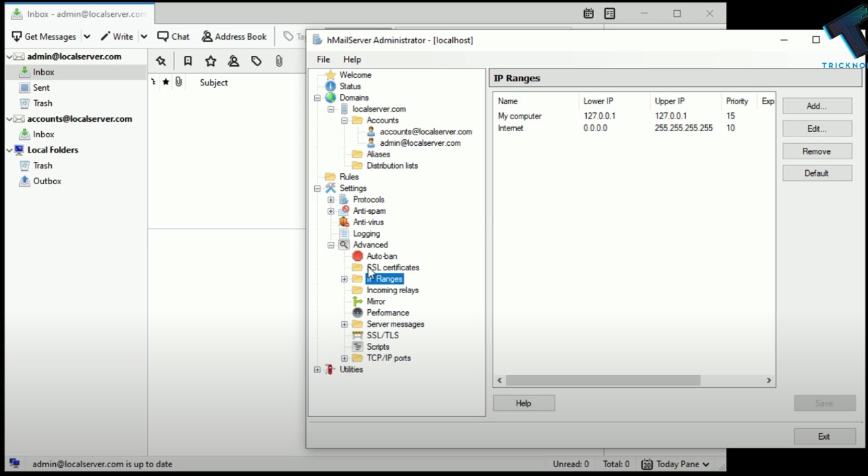Open the Accounts folder icon
This screenshot has height=476, width=868.
pyautogui.click(x=357, y=120)
